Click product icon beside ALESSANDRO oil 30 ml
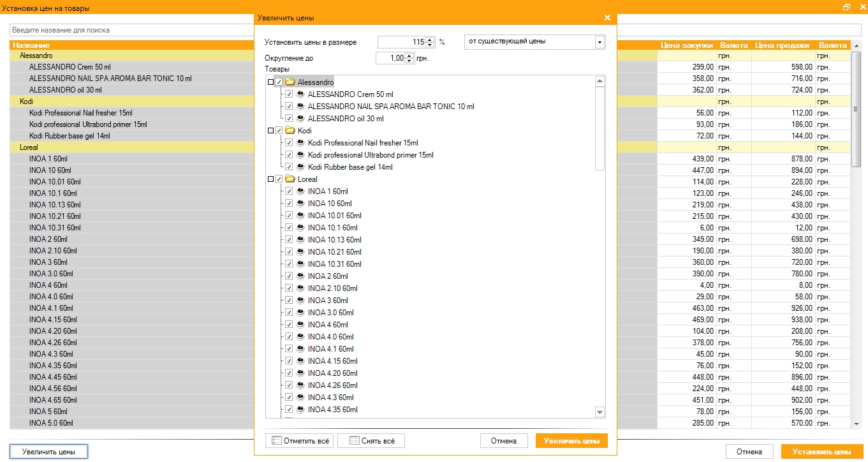 click(x=300, y=119)
